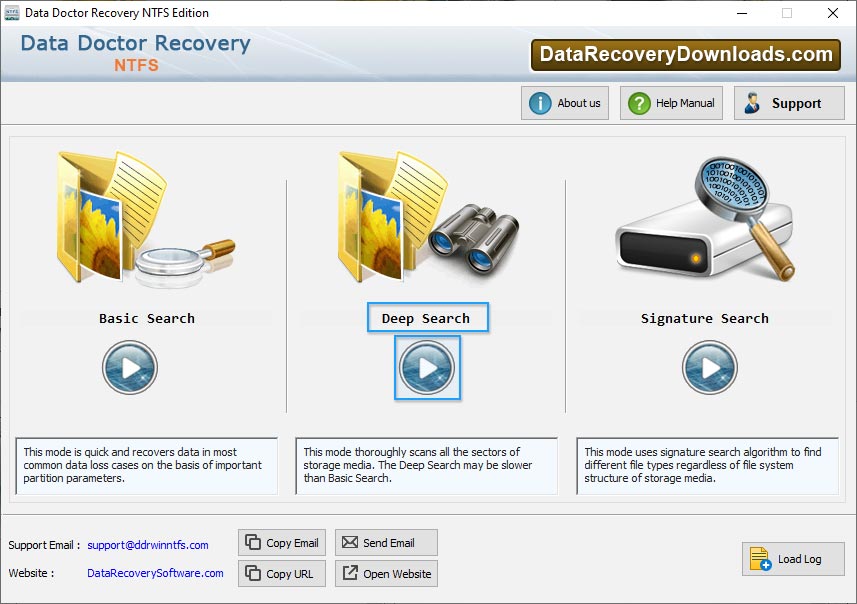The height and width of the screenshot is (604, 857).
Task: Open the Help Manual
Action: pos(671,103)
